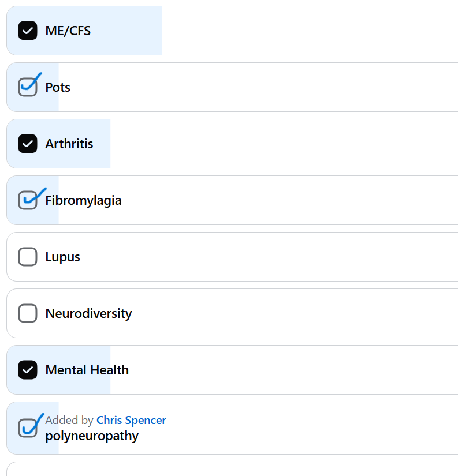The image size is (458, 476).
Task: Choose the Mental Health option label
Action: [x=87, y=370]
